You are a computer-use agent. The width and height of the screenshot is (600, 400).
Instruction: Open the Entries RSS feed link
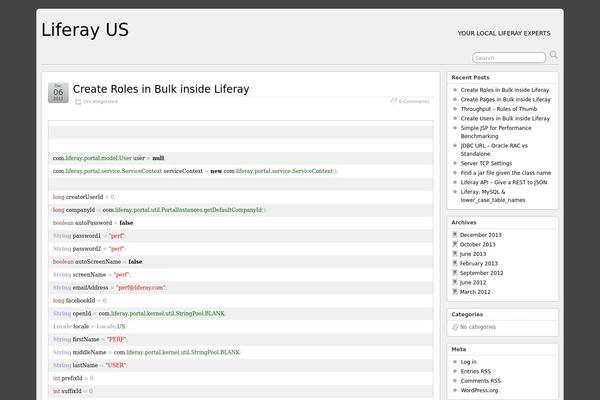pyautogui.click(x=476, y=371)
